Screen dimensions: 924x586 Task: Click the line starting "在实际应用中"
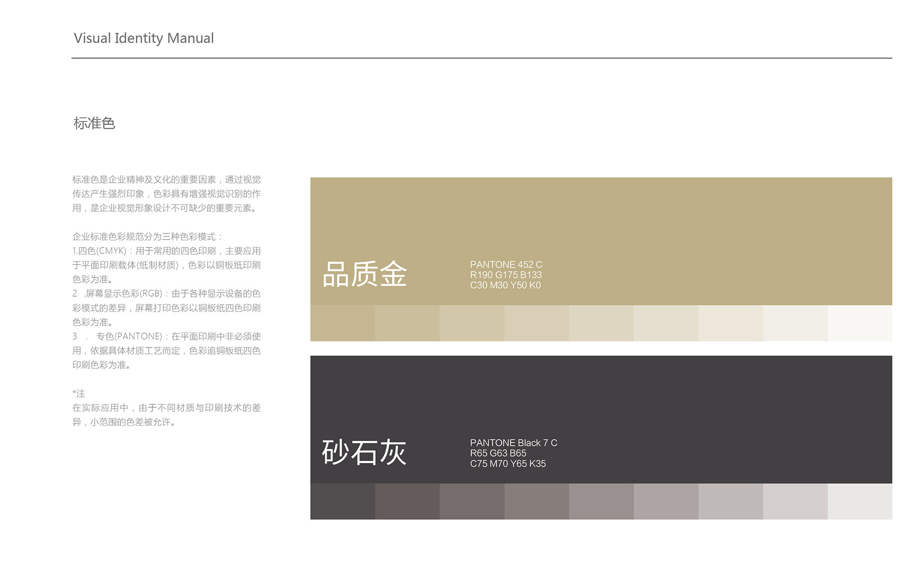[166, 408]
